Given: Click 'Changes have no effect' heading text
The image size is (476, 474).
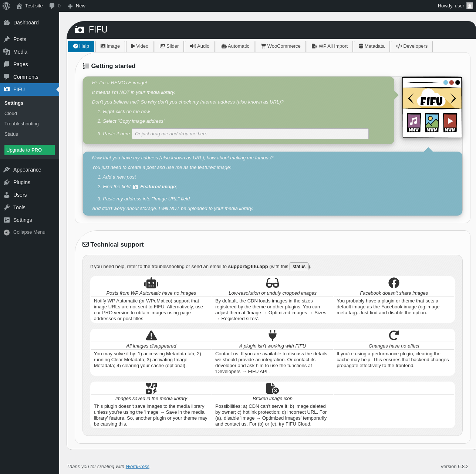Looking at the screenshot, I should tap(394, 346).
